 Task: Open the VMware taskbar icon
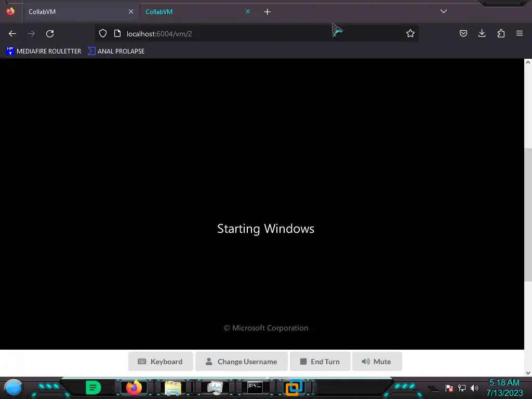click(x=294, y=388)
